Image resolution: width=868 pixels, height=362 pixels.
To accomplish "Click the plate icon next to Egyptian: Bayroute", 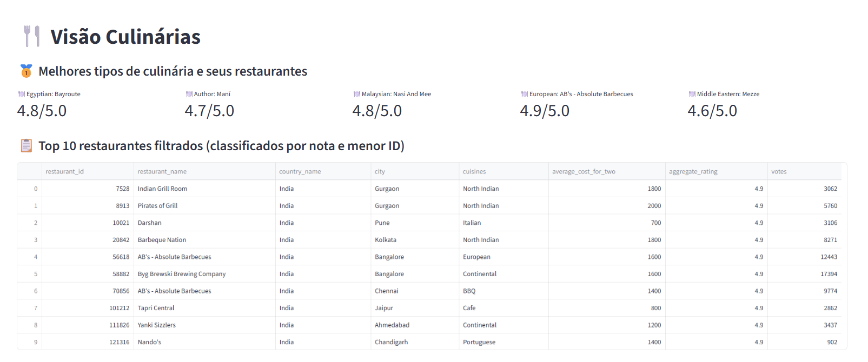I will [22, 94].
